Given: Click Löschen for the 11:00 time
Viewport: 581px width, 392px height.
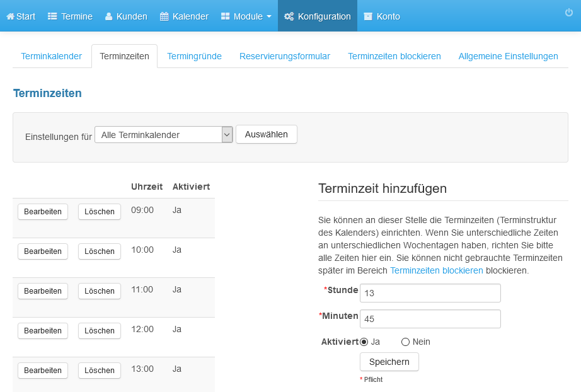Looking at the screenshot, I should click(x=100, y=291).
